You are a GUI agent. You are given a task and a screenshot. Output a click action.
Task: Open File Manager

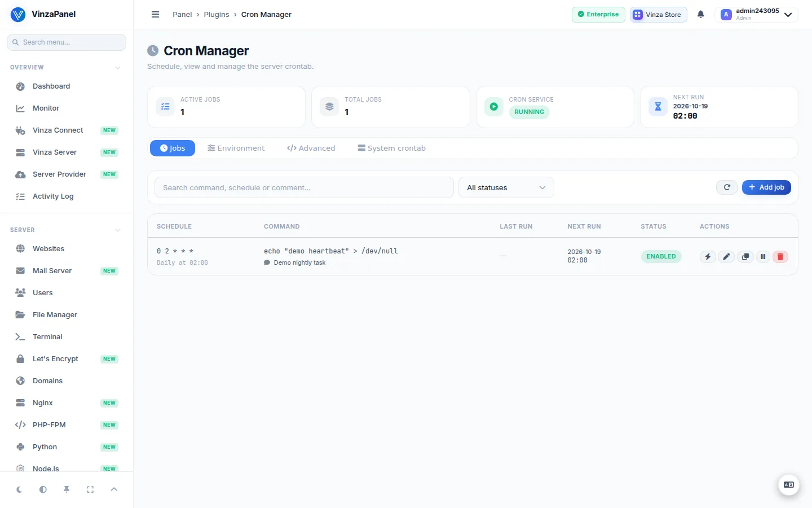point(67,315)
